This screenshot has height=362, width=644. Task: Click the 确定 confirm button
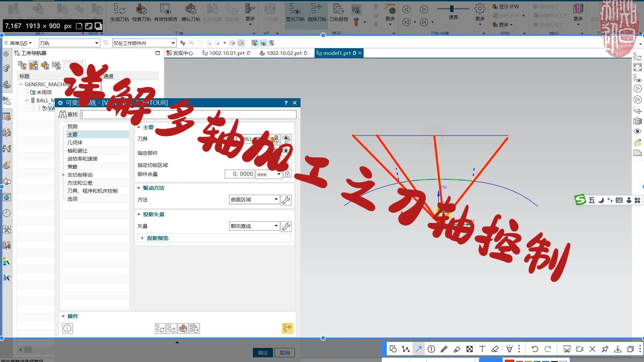click(263, 352)
